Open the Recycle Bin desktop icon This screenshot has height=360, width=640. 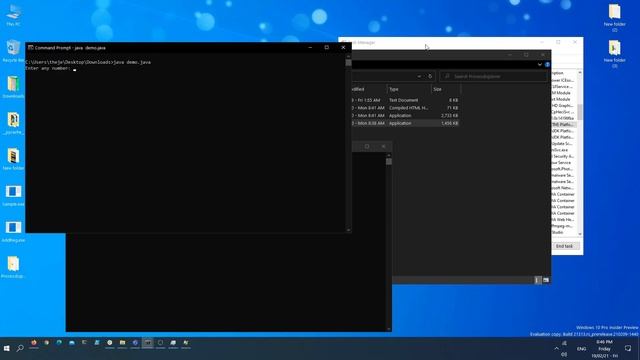(13, 51)
